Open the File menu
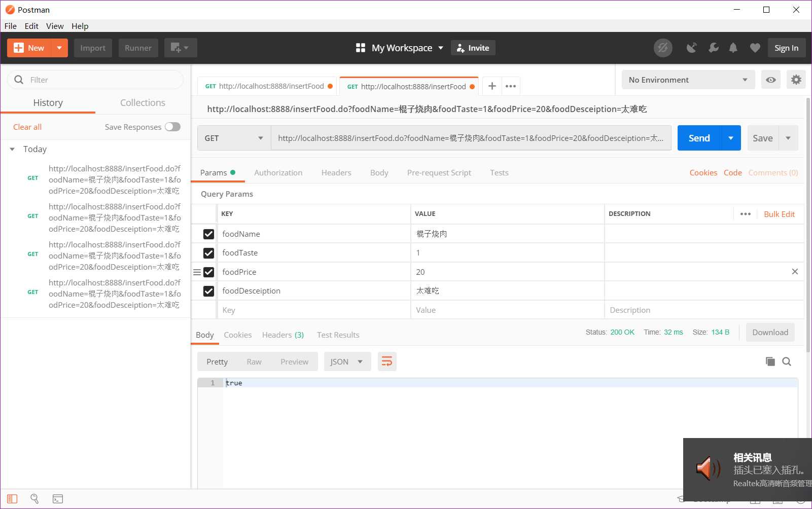The image size is (812, 509). point(10,26)
